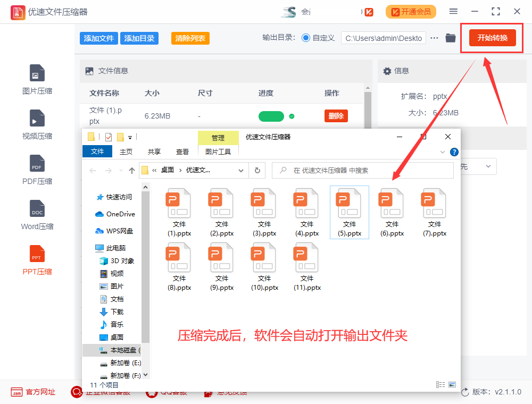
Task: Open the 视频压缩 video compression tool
Action: [x=37, y=124]
